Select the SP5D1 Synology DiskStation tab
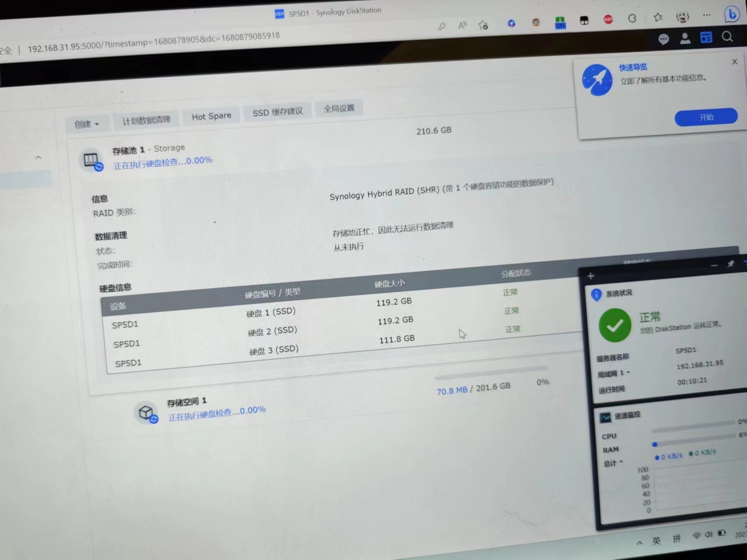The height and width of the screenshot is (560, 747). 328,12
